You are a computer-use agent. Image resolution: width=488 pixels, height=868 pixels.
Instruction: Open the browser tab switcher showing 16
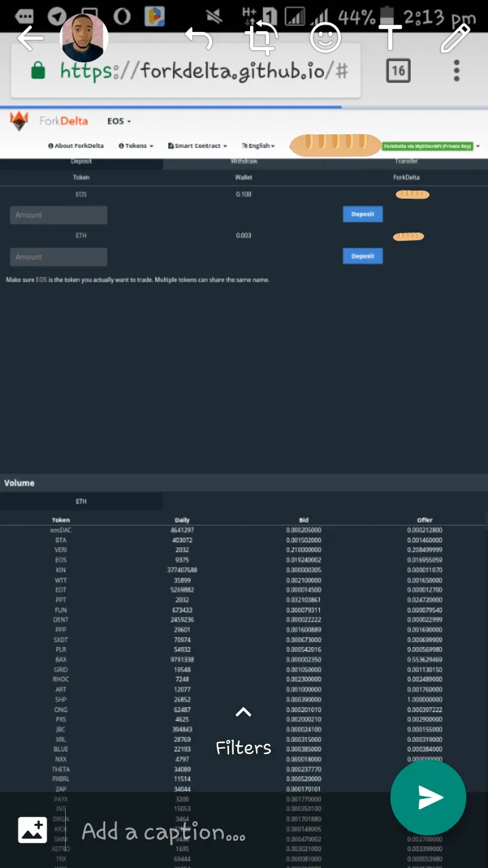tap(398, 71)
